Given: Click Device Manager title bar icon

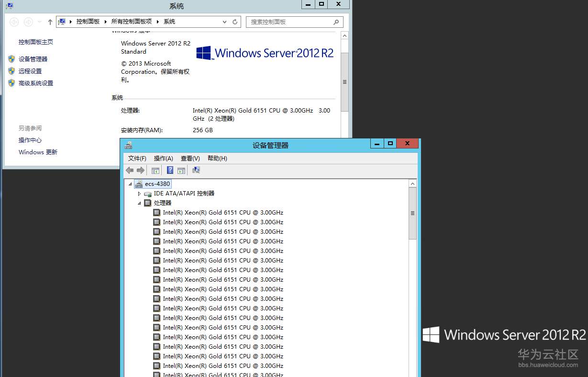Looking at the screenshot, I should 128,145.
